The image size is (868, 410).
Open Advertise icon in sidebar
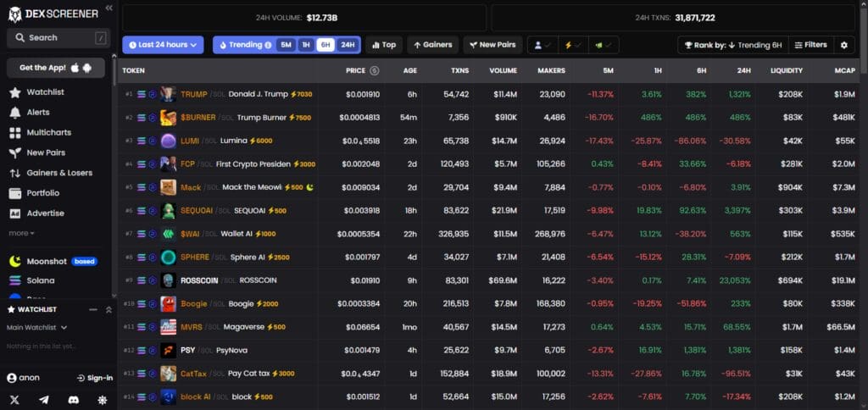[15, 213]
